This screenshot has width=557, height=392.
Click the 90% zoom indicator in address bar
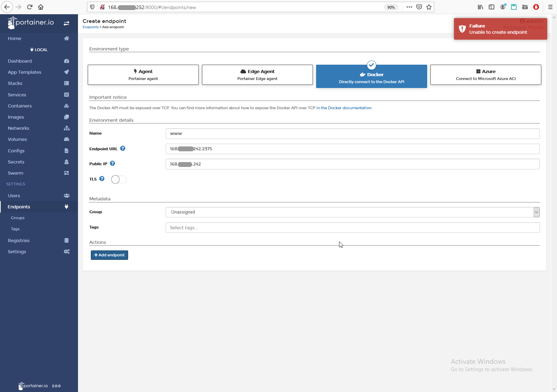391,7
